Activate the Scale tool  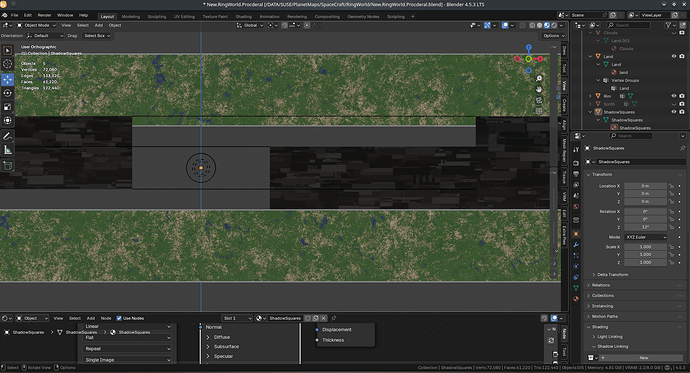7,107
